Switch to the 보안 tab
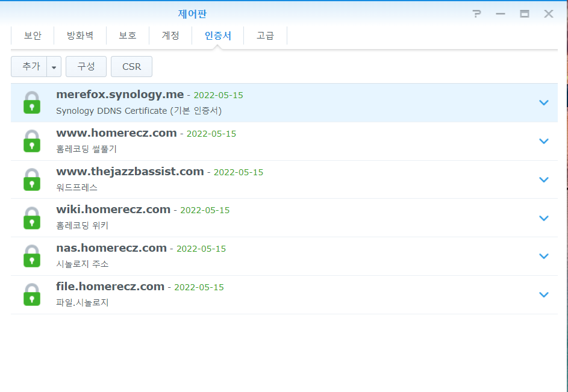568x392 pixels. [x=33, y=36]
